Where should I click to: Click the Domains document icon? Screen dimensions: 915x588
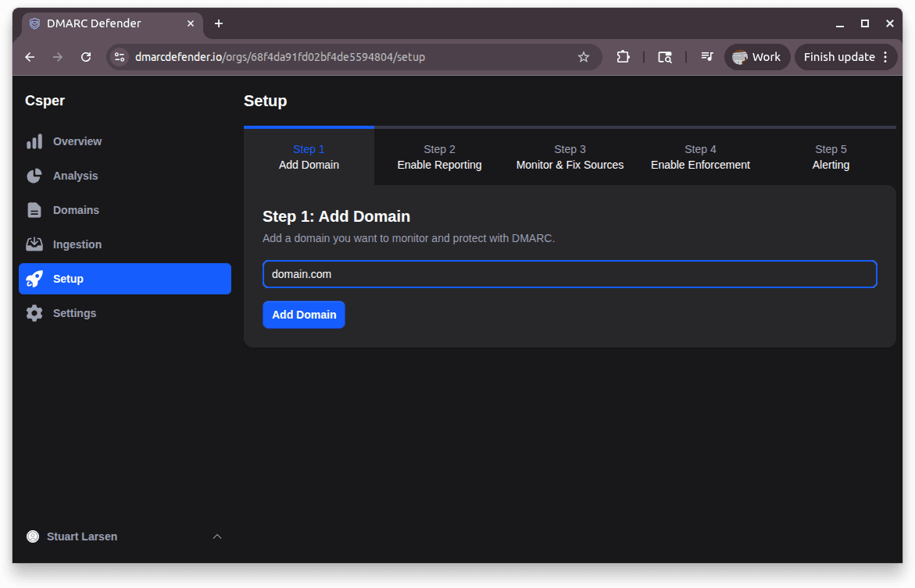click(34, 210)
